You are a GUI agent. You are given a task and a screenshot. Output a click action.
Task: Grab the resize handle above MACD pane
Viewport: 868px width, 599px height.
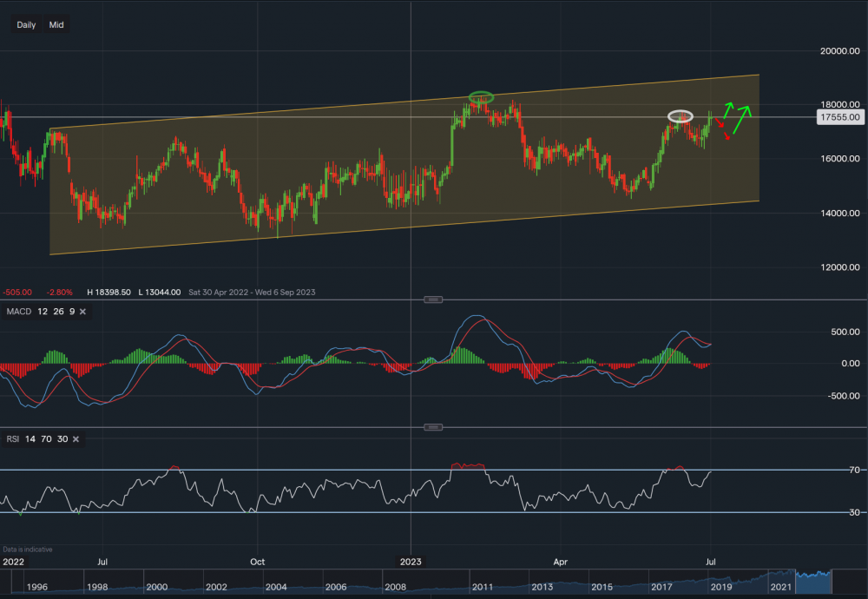click(x=433, y=299)
